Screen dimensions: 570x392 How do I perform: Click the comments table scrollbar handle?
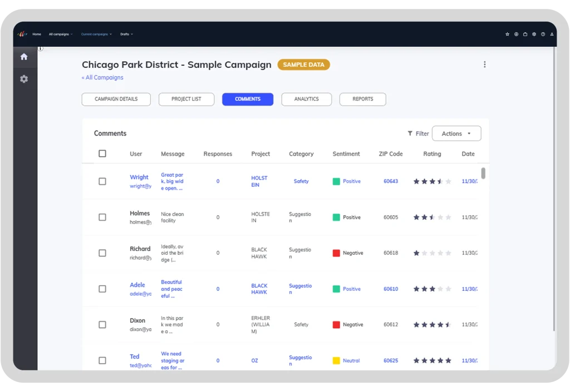pyautogui.click(x=483, y=173)
